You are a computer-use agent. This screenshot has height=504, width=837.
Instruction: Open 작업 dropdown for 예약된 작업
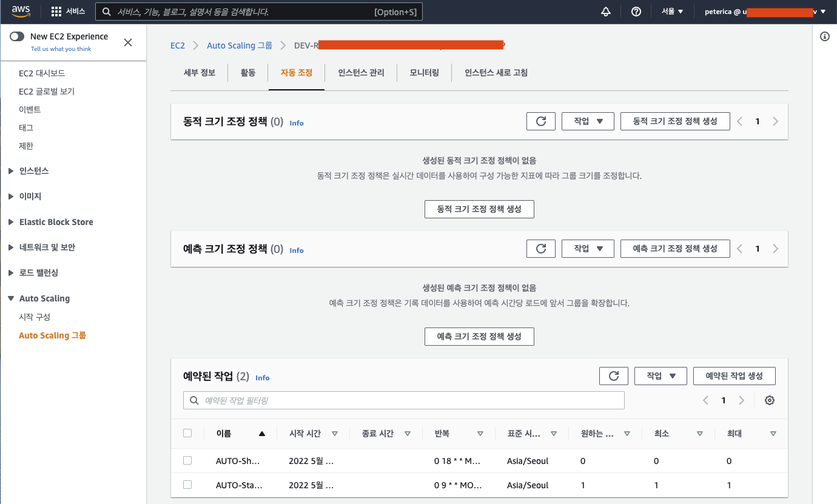661,376
